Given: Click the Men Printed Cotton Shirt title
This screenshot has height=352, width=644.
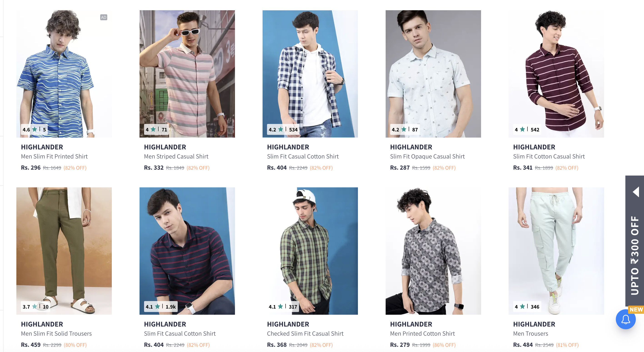Looking at the screenshot, I should click(422, 334).
